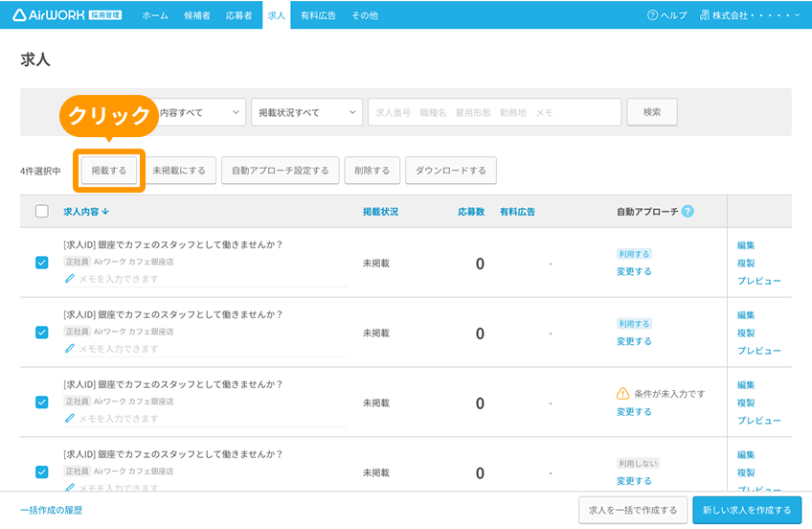
Task: Click the 未掲載にする button
Action: (x=179, y=171)
